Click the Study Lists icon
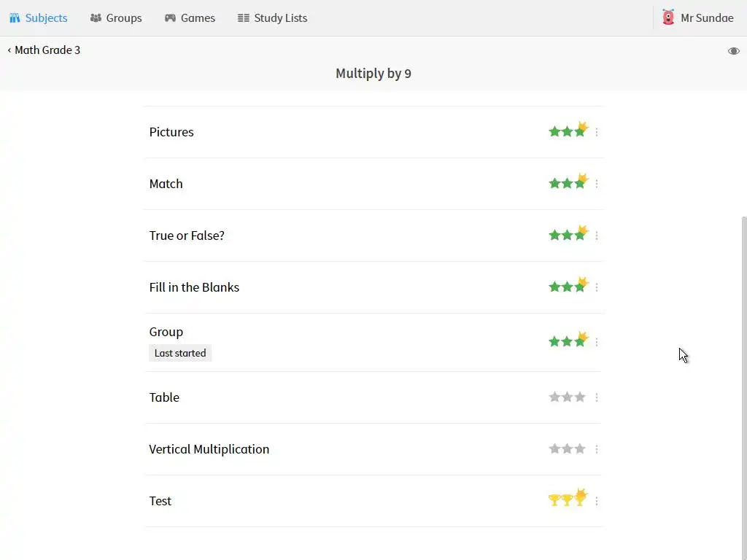747x560 pixels. click(244, 18)
